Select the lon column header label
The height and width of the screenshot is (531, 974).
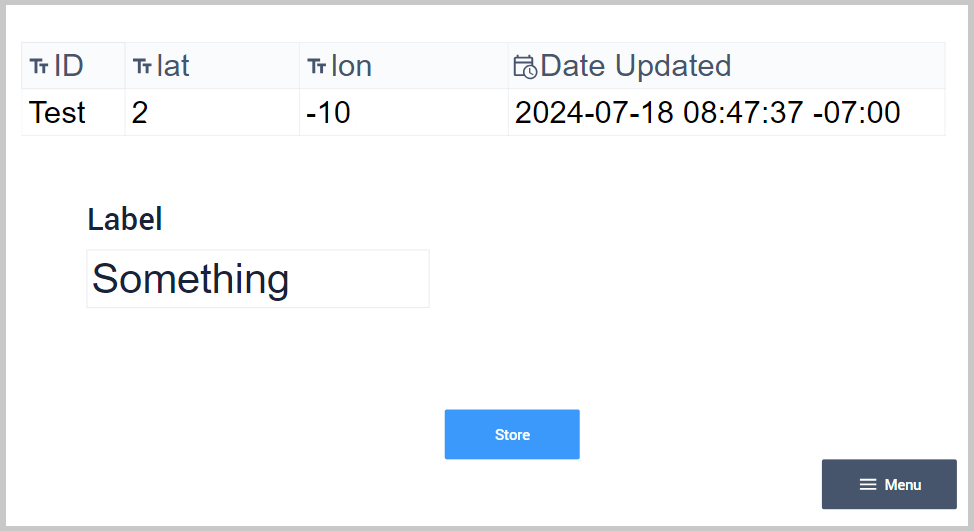351,66
